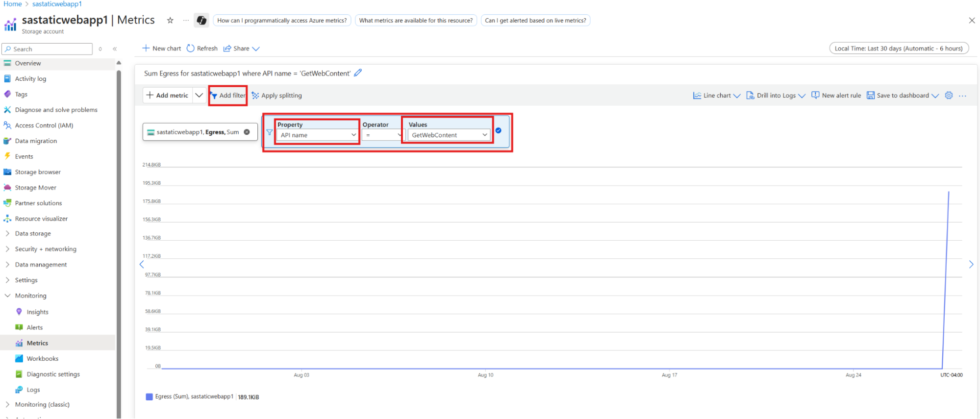Image resolution: width=980 pixels, height=419 pixels.
Task: Open the Save to dashboard dropdown
Action: tap(903, 96)
